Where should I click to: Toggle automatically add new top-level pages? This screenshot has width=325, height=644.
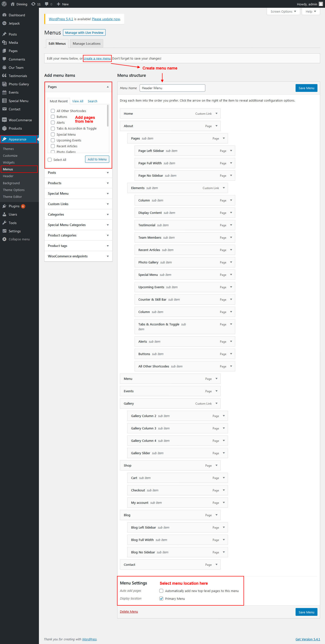click(161, 591)
